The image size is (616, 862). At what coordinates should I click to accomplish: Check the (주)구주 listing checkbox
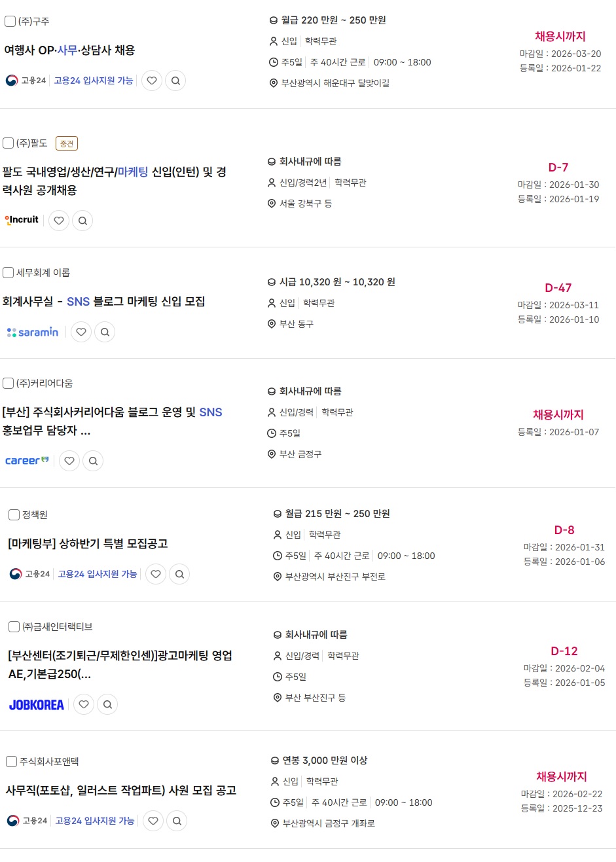pyautogui.click(x=10, y=22)
